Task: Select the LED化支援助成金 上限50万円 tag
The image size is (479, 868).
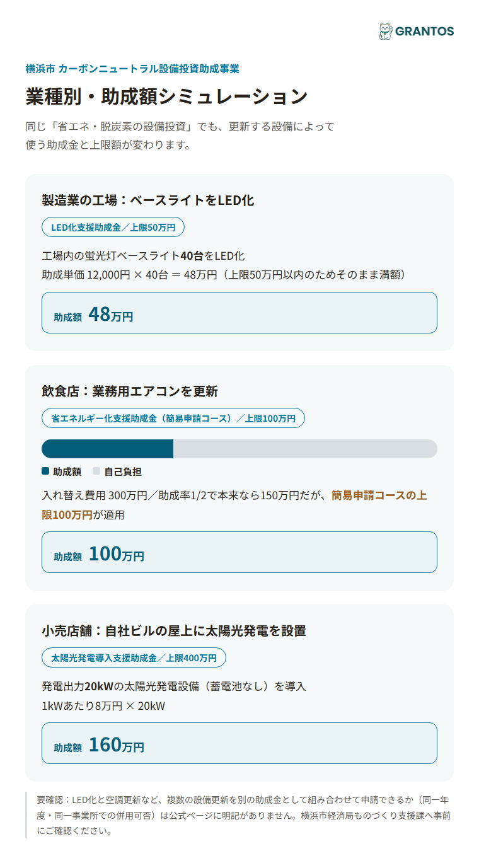Action: [113, 227]
